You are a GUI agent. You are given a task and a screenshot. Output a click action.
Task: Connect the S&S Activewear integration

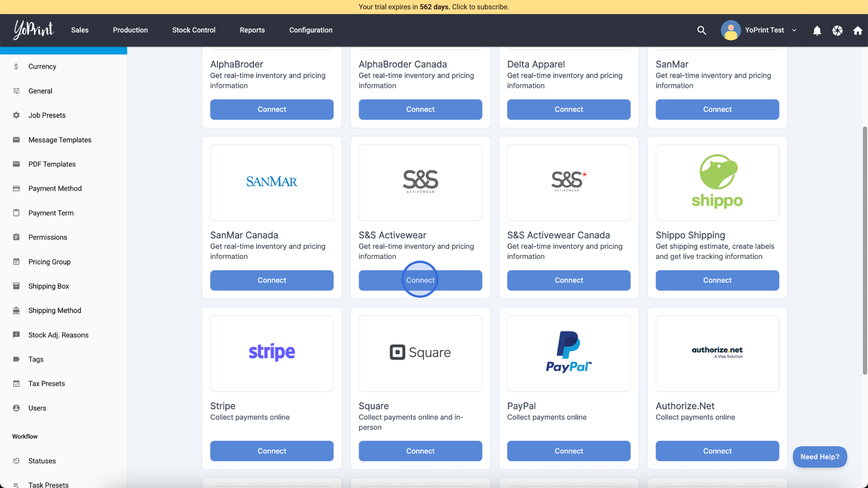point(420,280)
